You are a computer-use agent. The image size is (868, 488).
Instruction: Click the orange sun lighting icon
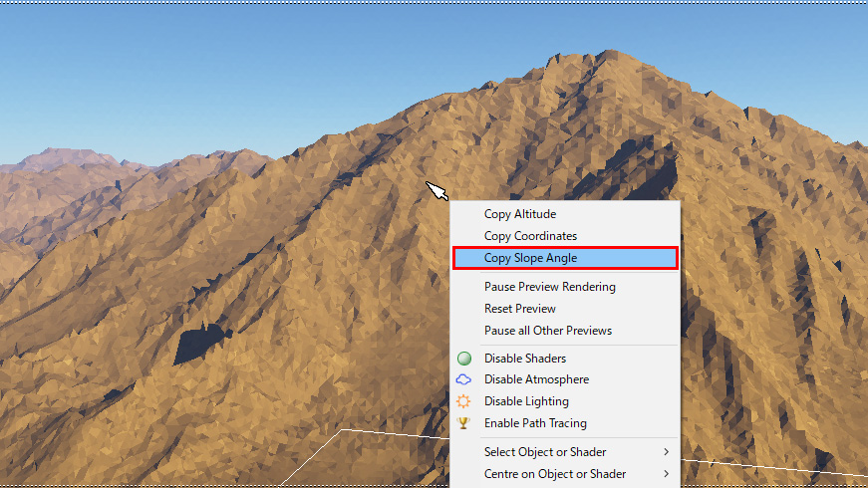tap(463, 401)
